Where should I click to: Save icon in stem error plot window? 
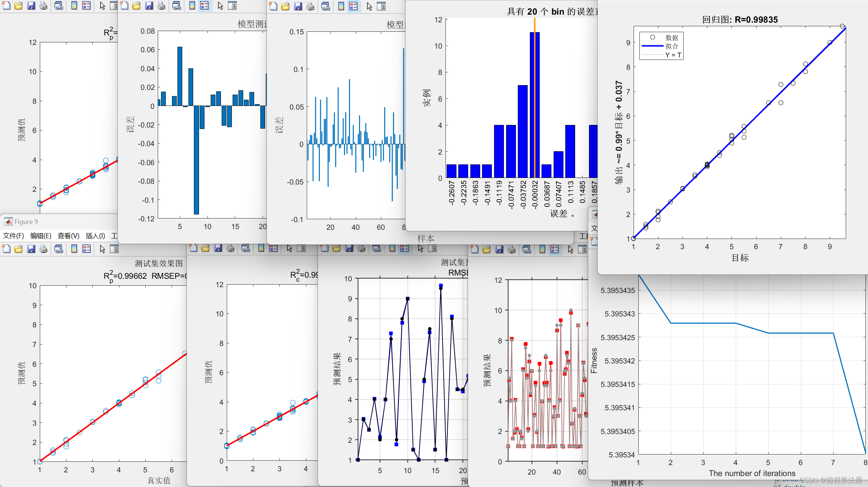[x=298, y=6]
